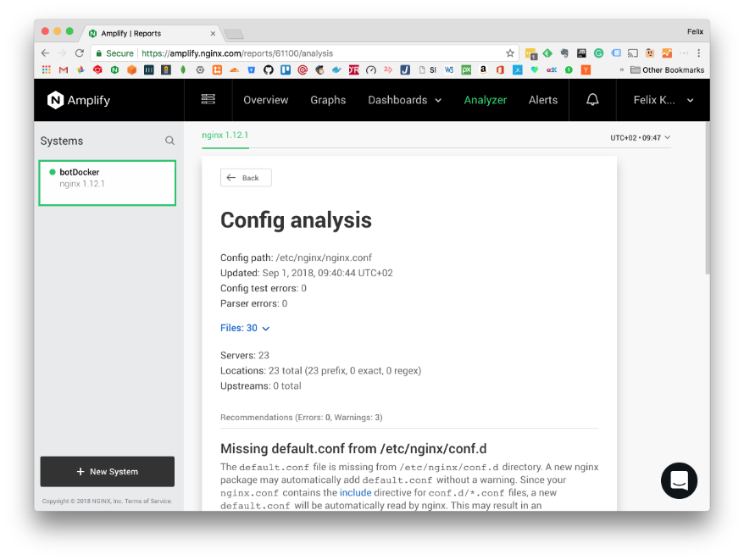Open the Alerts section

pyautogui.click(x=542, y=100)
